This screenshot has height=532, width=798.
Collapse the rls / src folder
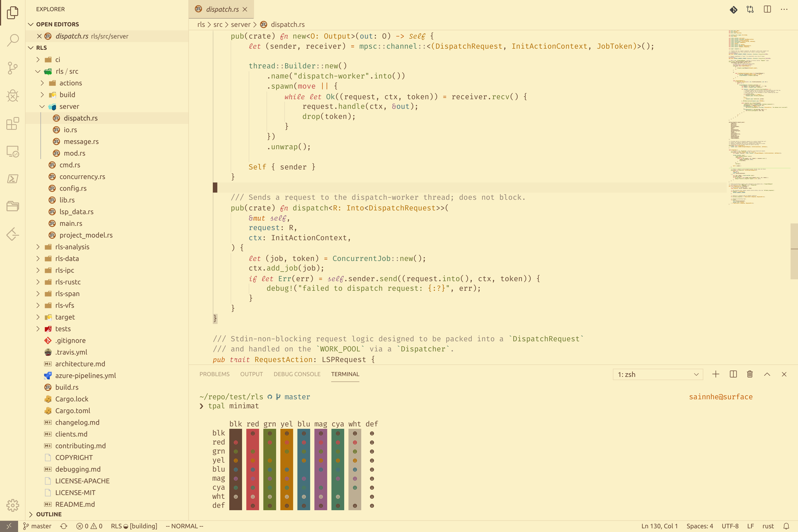point(38,71)
